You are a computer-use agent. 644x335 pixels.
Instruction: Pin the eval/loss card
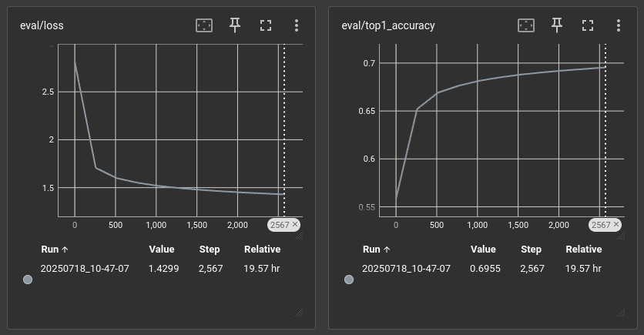click(235, 25)
